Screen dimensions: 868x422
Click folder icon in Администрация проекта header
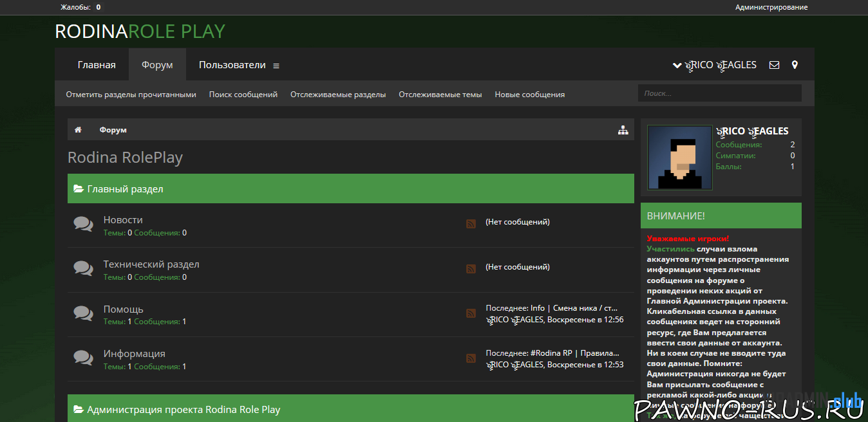click(x=79, y=409)
